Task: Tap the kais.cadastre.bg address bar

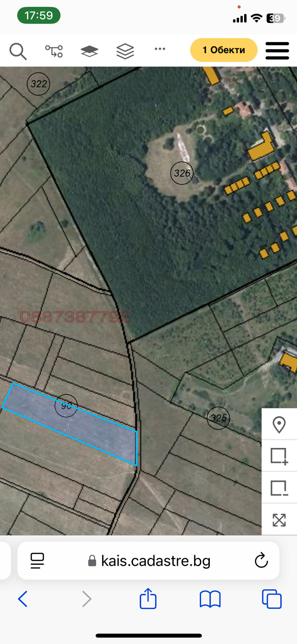Action: [x=148, y=561]
